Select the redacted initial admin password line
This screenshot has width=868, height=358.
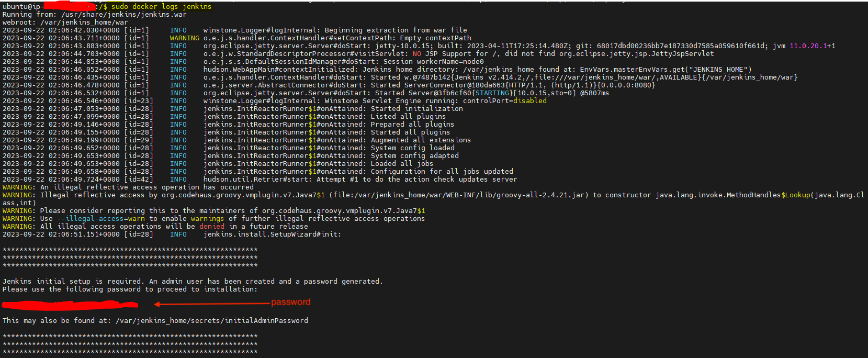pyautogui.click(x=70, y=304)
